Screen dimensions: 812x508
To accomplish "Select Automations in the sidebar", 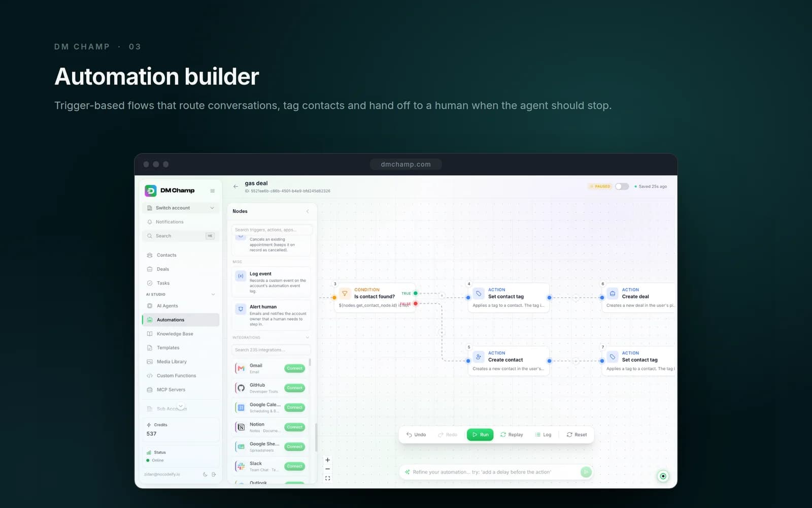I will 181,320.
